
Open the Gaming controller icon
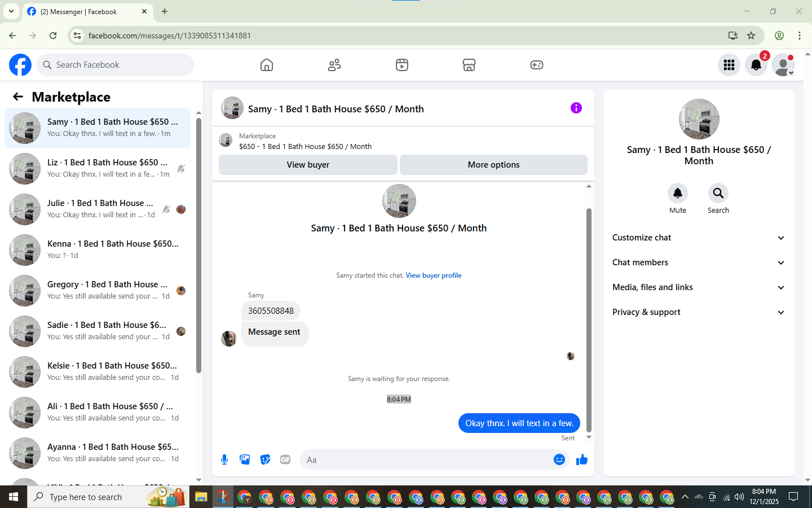(x=537, y=65)
